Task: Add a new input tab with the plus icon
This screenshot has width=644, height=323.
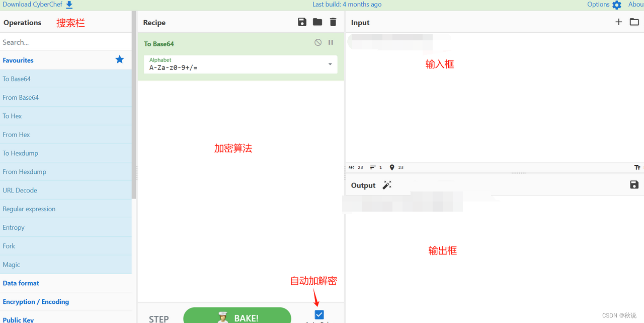Action: (618, 22)
